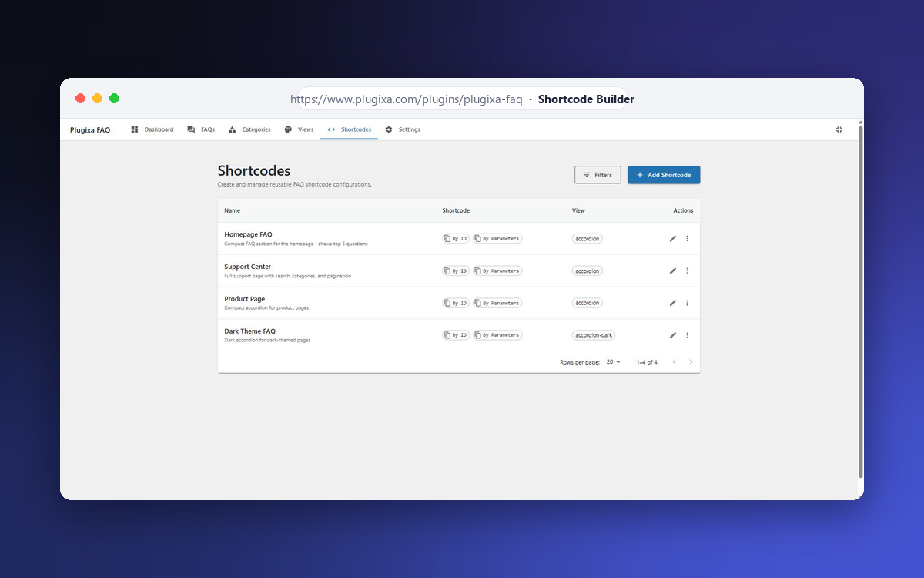Viewport: 924px width, 578px height.
Task: Select the Shortcodes tab
Action: 349,129
